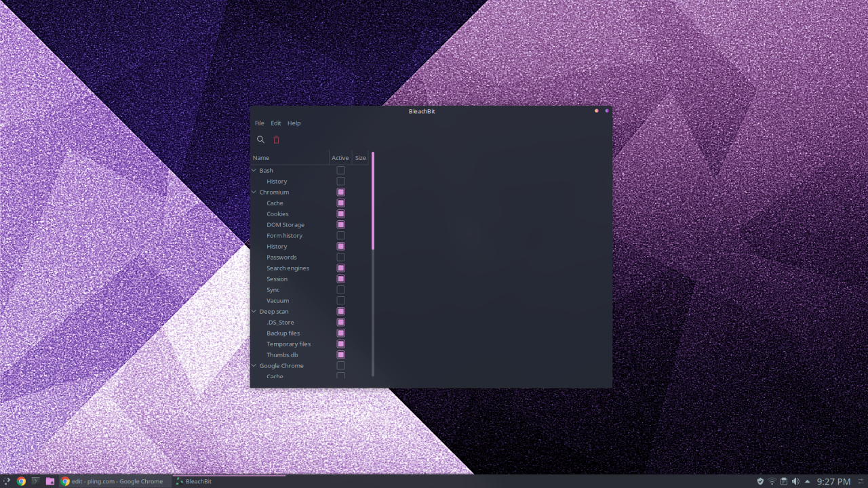Select the Google Chrome row label
This screenshot has height=488, width=868.
point(281,365)
